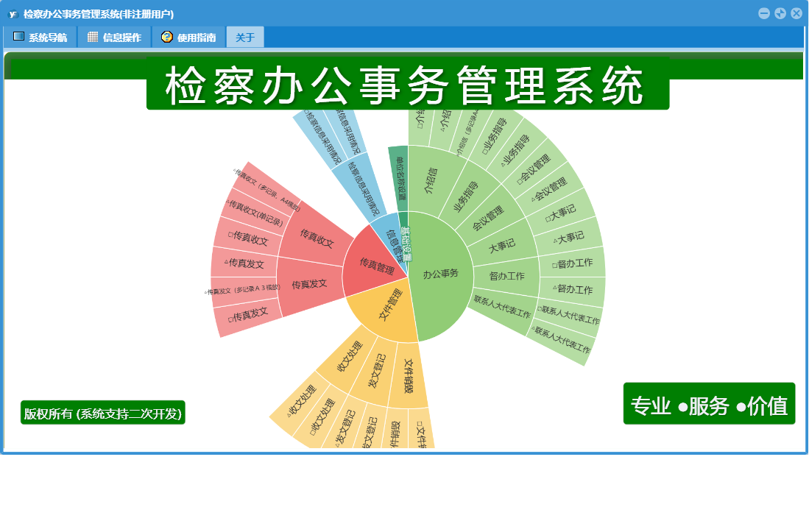Click the △督办工作 outer segment

tap(573, 290)
